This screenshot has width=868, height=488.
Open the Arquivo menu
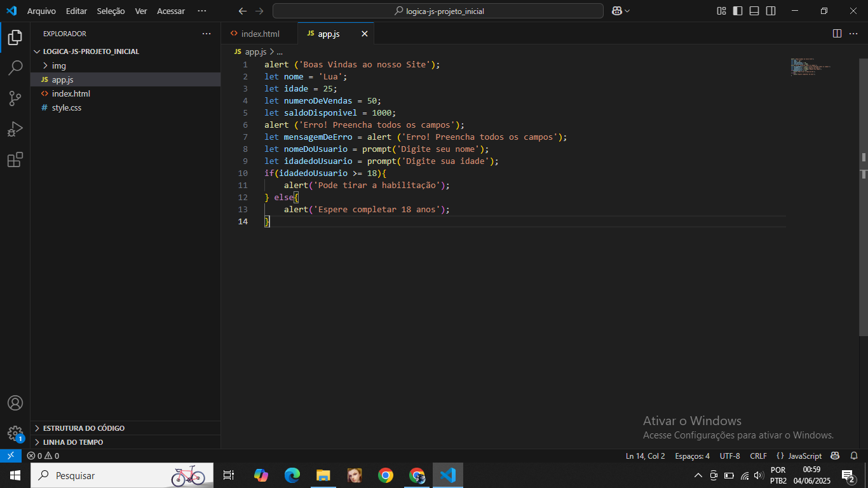click(41, 11)
